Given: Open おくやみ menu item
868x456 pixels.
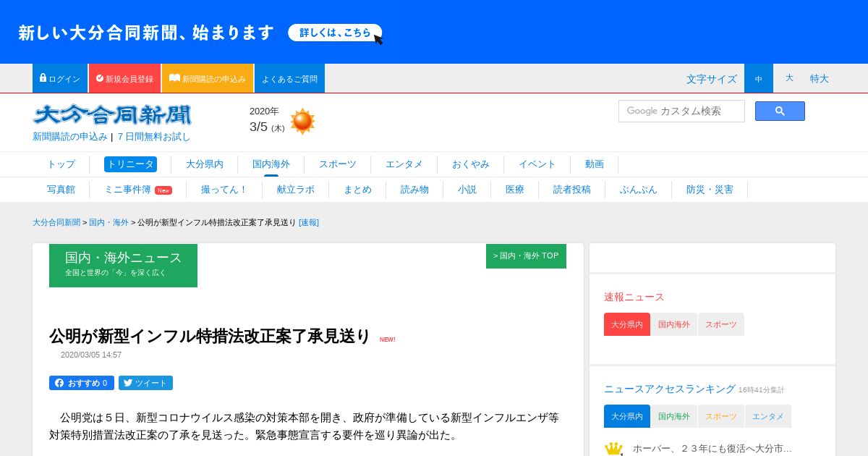Looking at the screenshot, I should tap(471, 164).
